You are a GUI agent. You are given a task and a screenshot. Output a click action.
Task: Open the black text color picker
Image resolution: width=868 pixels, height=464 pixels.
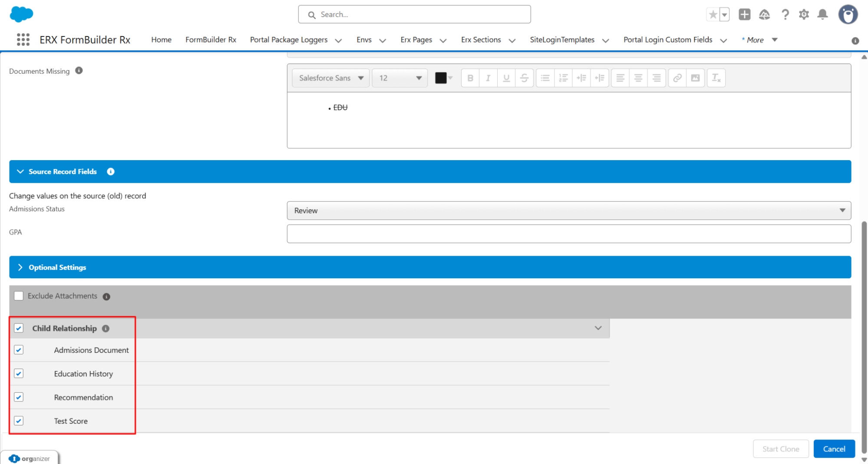click(443, 78)
